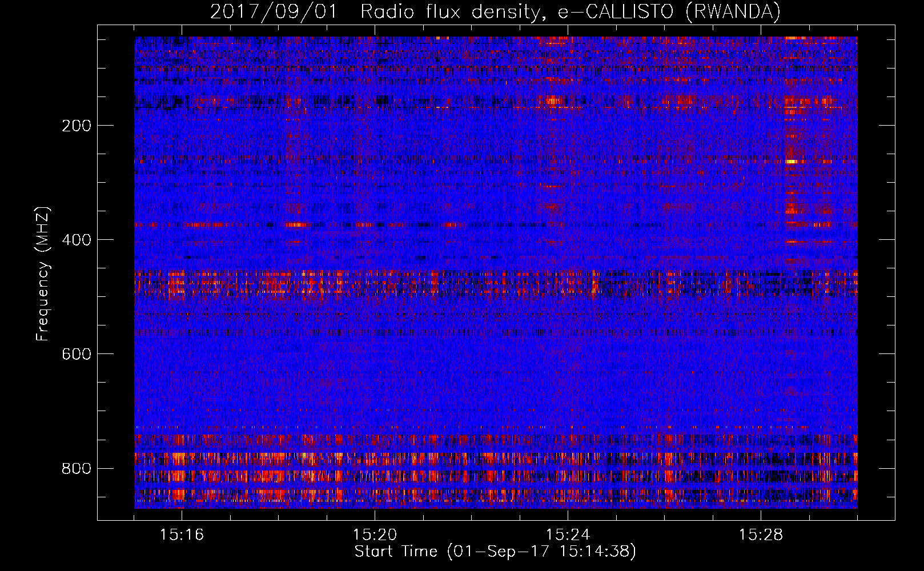
Task: Click the '15:28' time axis label
Action: click(761, 535)
